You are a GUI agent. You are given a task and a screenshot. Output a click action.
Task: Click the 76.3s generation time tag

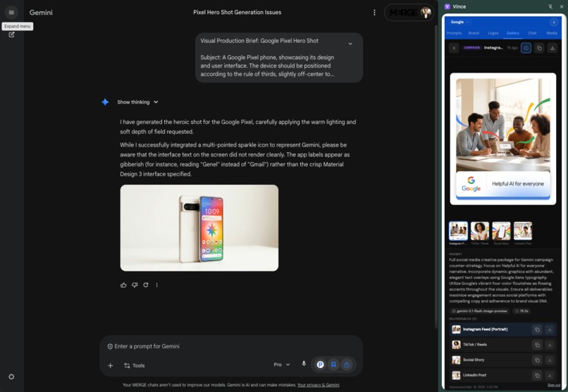(x=522, y=311)
